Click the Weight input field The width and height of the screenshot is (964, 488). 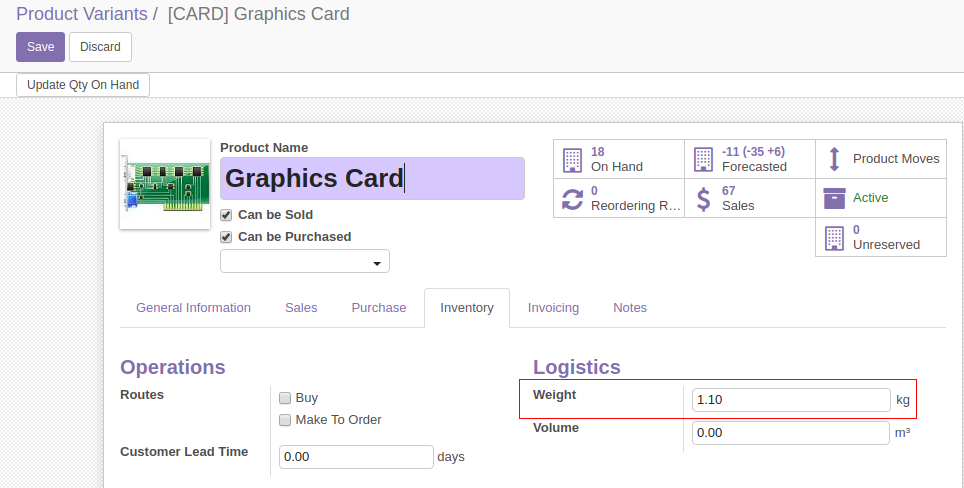(x=791, y=399)
